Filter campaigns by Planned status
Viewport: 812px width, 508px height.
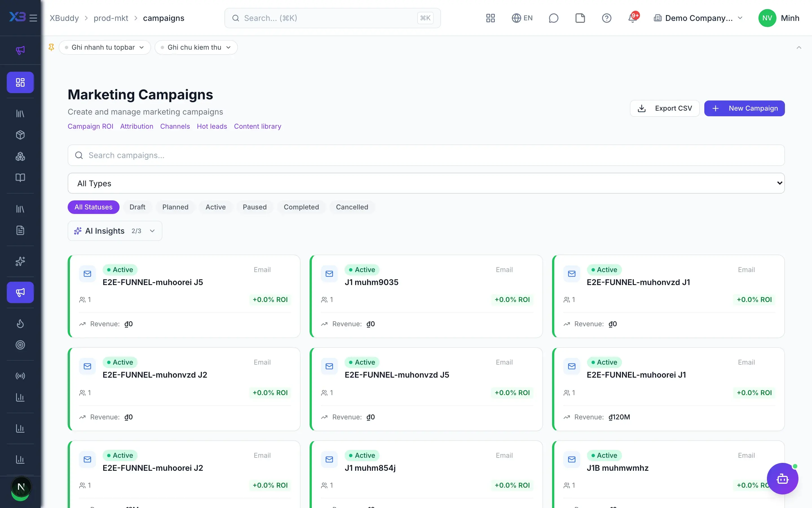(175, 207)
